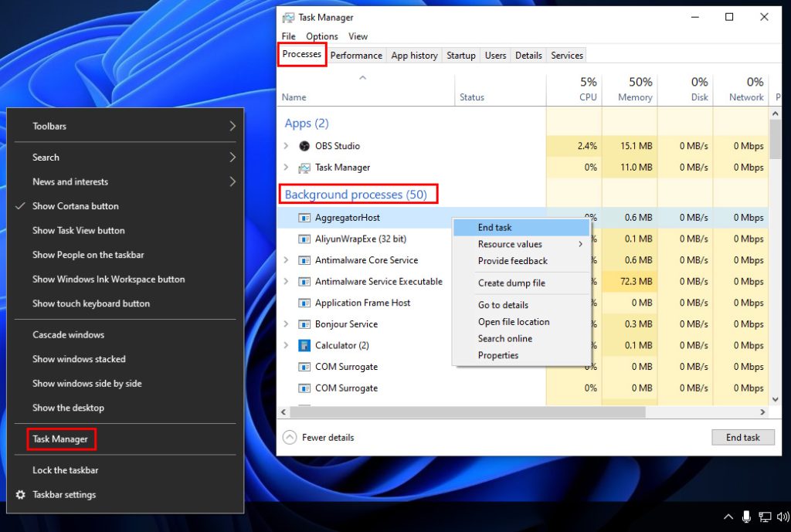Choose Open file location
Image resolution: width=791 pixels, height=532 pixels.
point(521,322)
